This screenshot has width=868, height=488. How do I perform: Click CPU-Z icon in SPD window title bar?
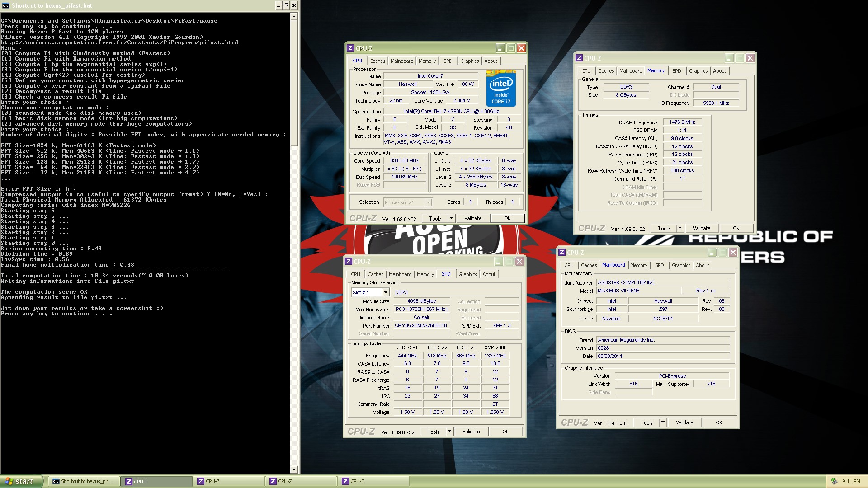[349, 262]
